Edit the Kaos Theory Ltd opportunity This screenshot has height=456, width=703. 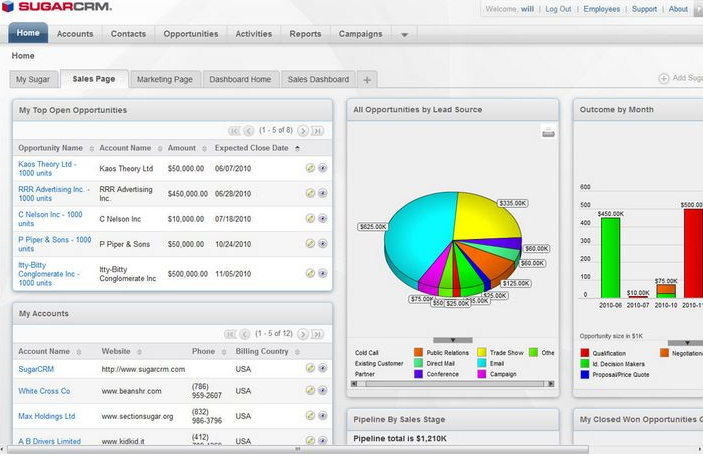(x=310, y=168)
